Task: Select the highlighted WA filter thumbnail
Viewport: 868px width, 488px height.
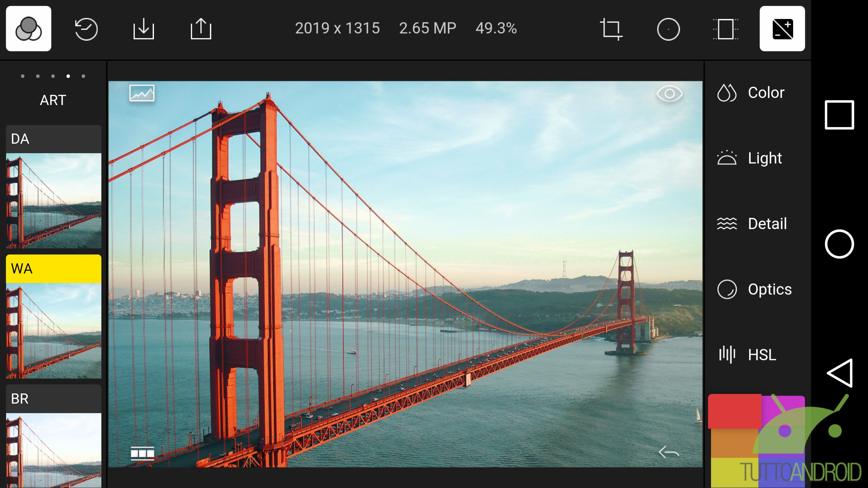Action: point(54,317)
